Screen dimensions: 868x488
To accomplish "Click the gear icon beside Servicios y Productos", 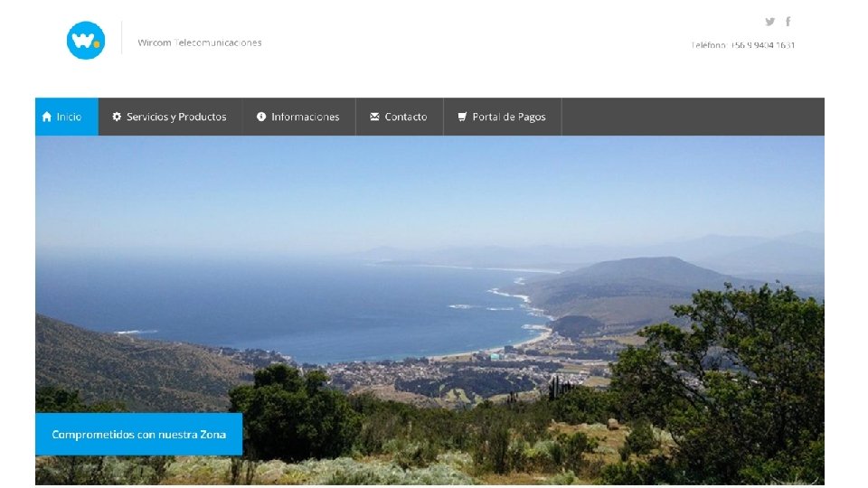I will click(117, 117).
